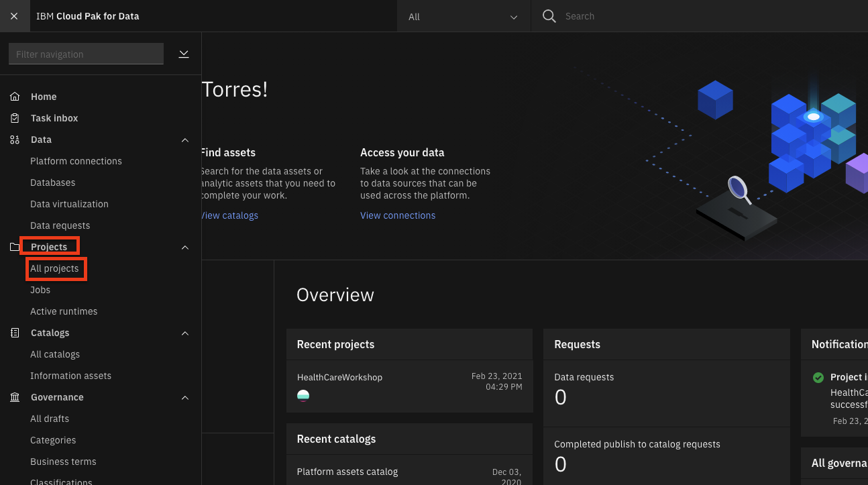Click the Access your data heading
868x485 pixels.
click(402, 152)
